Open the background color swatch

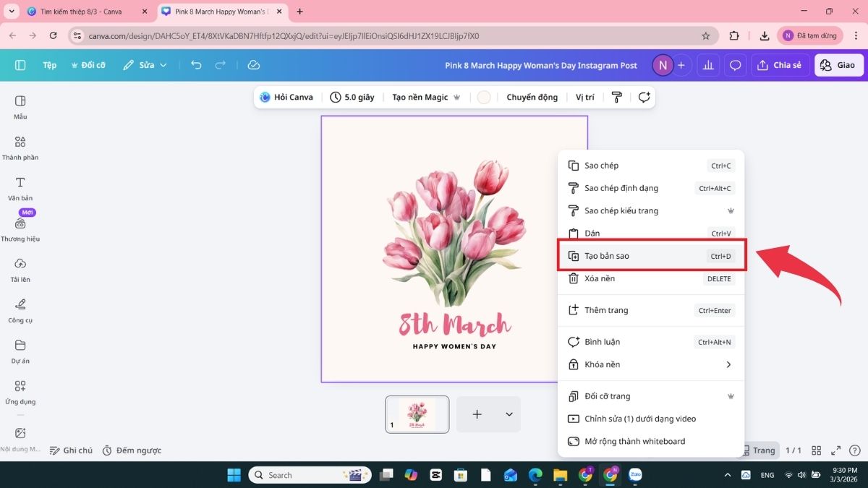pyautogui.click(x=484, y=98)
